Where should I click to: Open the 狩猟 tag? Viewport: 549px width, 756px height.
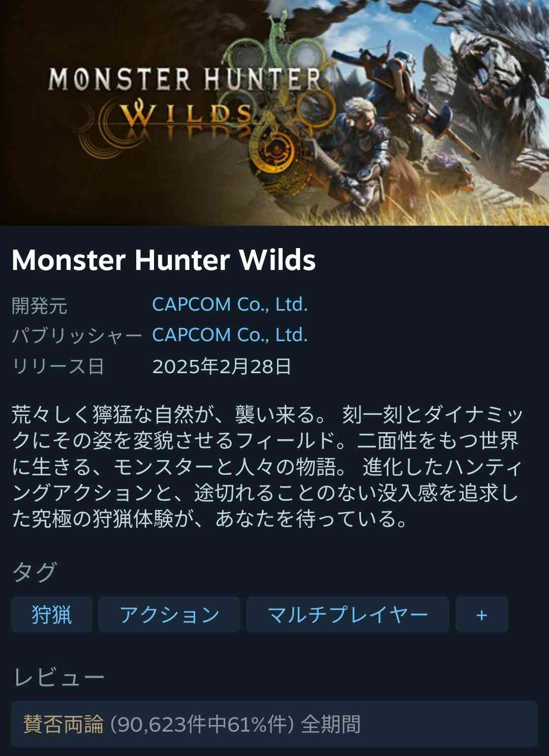point(51,615)
